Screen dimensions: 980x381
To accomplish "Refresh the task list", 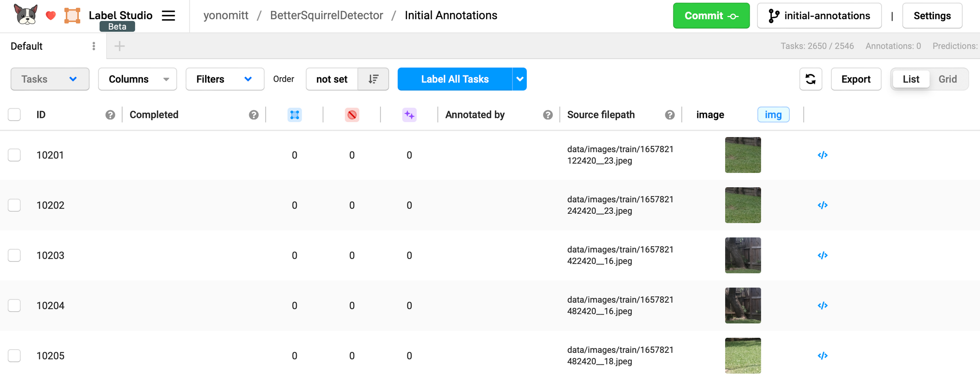I will tap(811, 79).
